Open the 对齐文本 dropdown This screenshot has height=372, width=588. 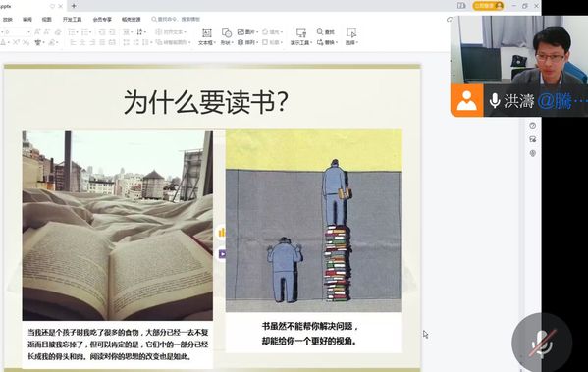171,32
